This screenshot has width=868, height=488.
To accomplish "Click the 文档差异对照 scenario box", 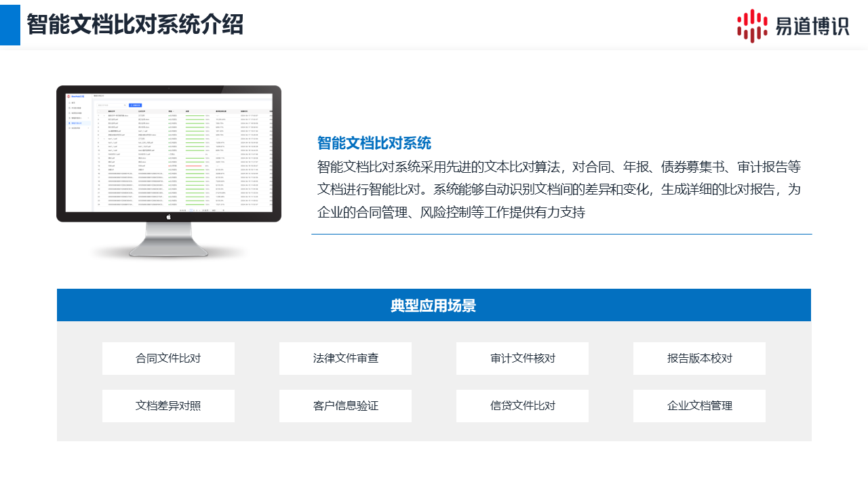I will click(168, 406).
